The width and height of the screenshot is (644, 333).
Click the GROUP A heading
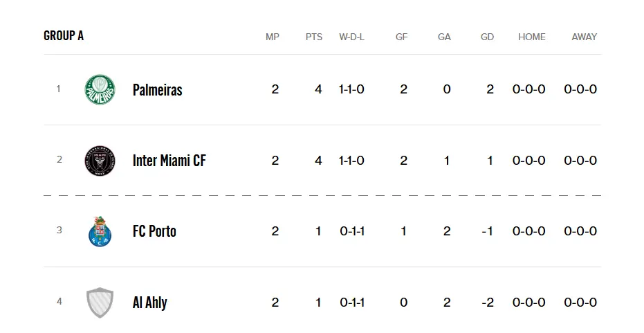[x=64, y=36]
